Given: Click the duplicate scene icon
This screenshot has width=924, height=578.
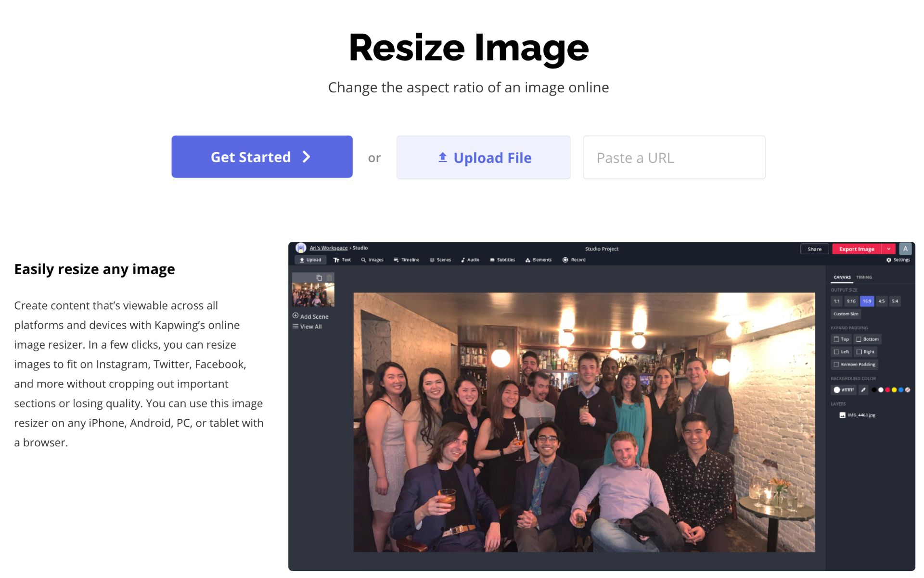Looking at the screenshot, I should coord(319,278).
